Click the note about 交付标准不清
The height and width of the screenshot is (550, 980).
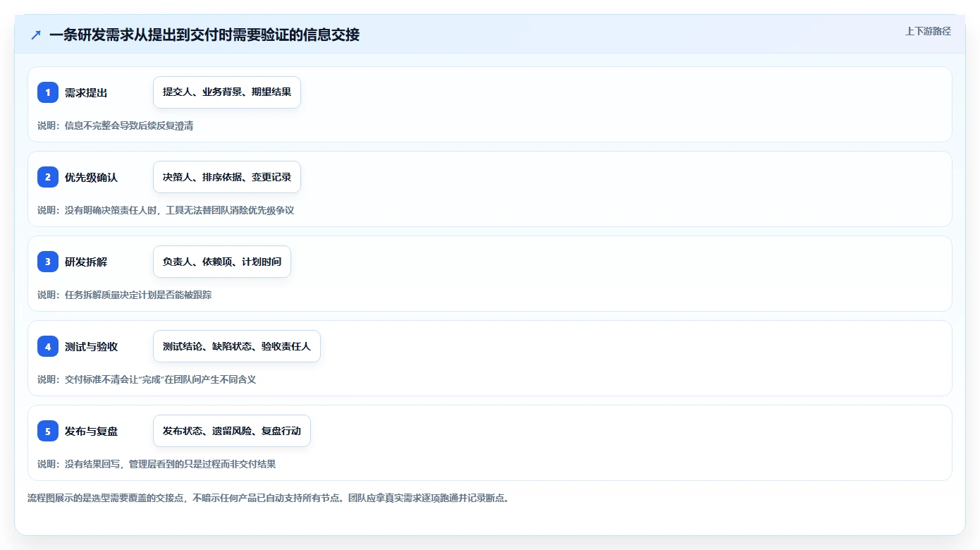click(147, 379)
